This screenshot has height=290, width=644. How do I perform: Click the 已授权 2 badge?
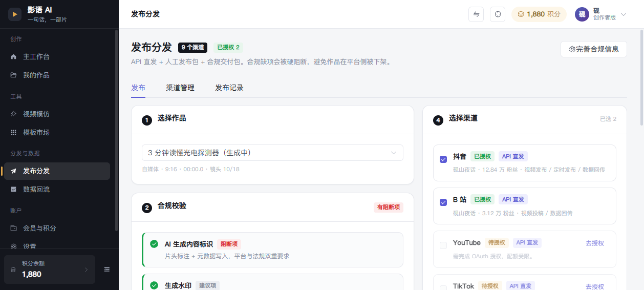pyautogui.click(x=228, y=48)
